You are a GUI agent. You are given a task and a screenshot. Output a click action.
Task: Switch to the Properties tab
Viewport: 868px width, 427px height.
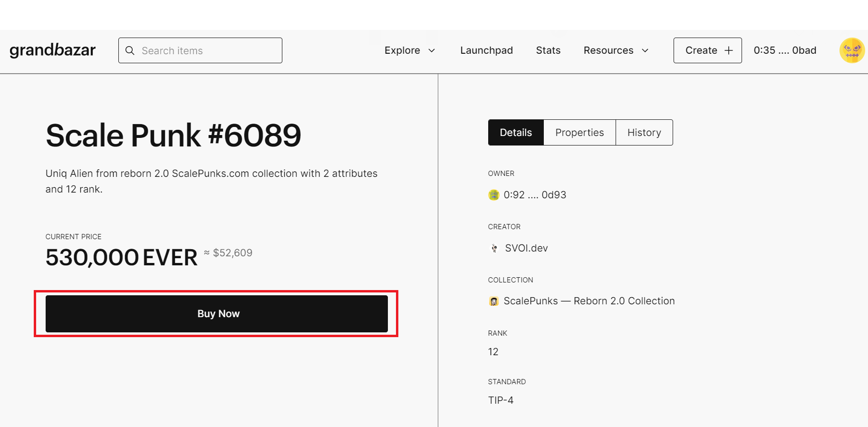(579, 133)
